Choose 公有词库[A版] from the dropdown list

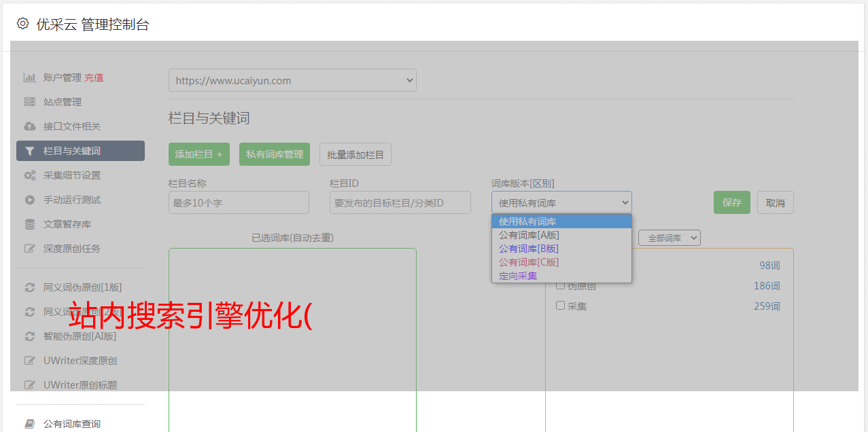tap(529, 235)
